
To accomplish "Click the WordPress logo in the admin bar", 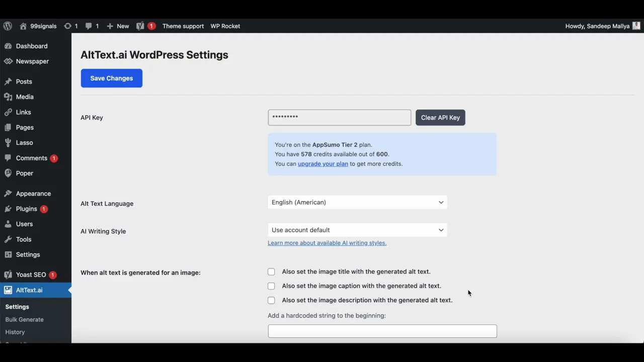I will 8,26.
